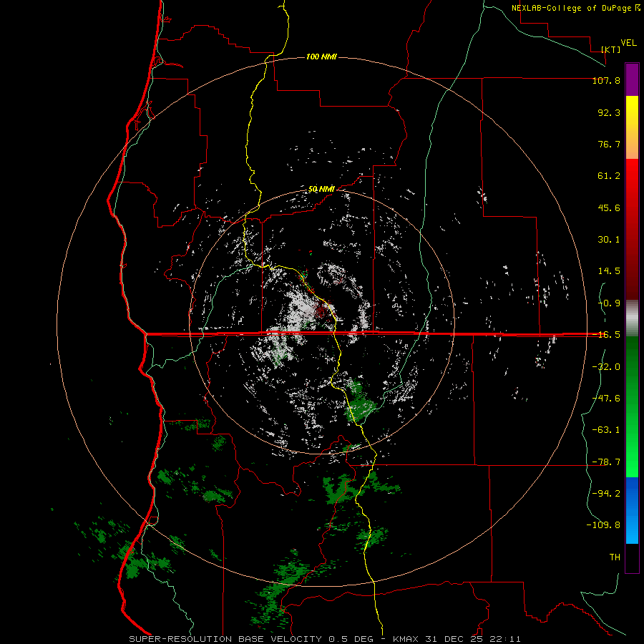The height and width of the screenshot is (644, 644).
Task: Click the 100 NMI range ring label
Action: [321, 57]
